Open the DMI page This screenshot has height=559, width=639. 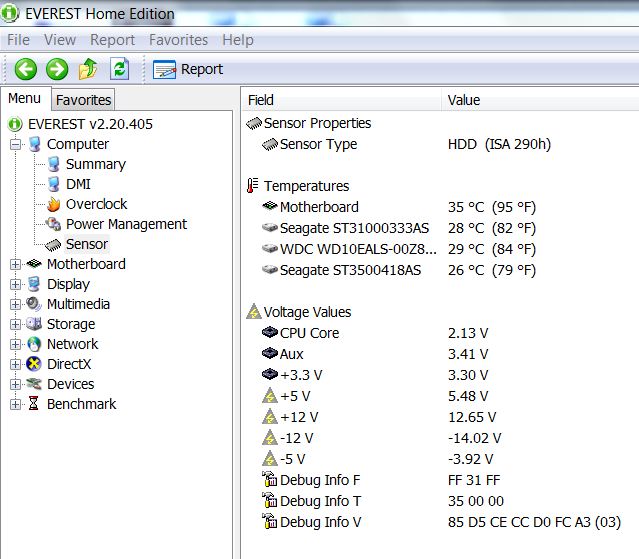click(78, 184)
